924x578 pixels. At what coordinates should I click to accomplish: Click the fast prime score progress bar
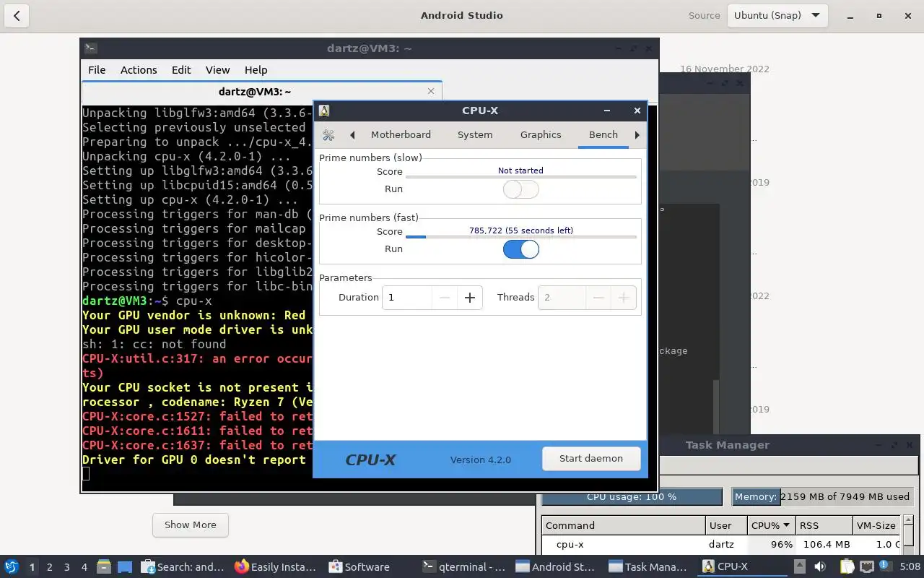[520, 236]
